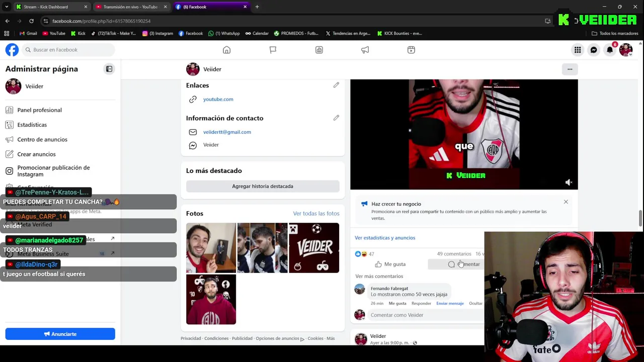644x362 pixels.
Task: Open Ver más comentarios
Action: coord(379,276)
